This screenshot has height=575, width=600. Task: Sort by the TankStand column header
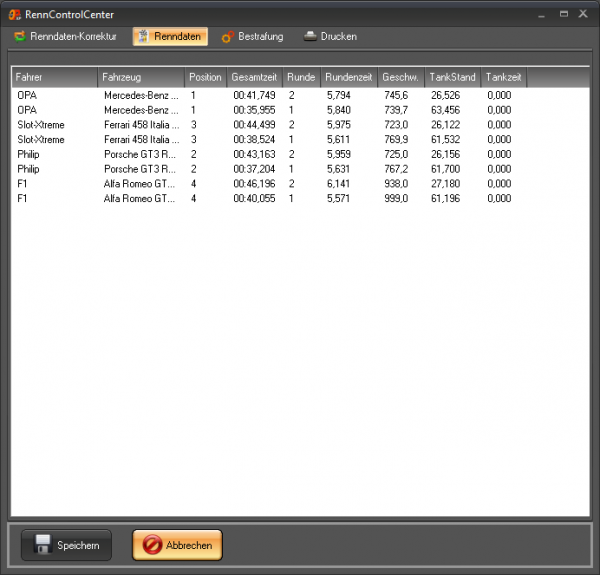pos(453,77)
